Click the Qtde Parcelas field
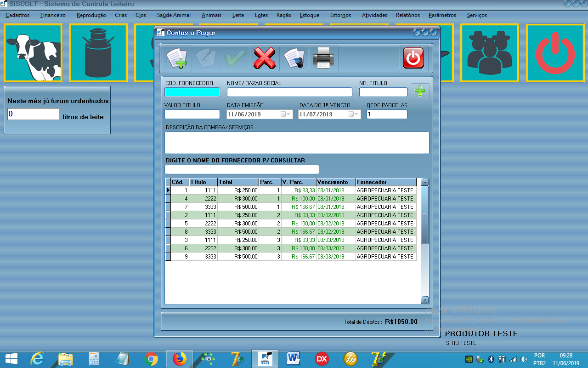588x368 pixels. click(387, 114)
